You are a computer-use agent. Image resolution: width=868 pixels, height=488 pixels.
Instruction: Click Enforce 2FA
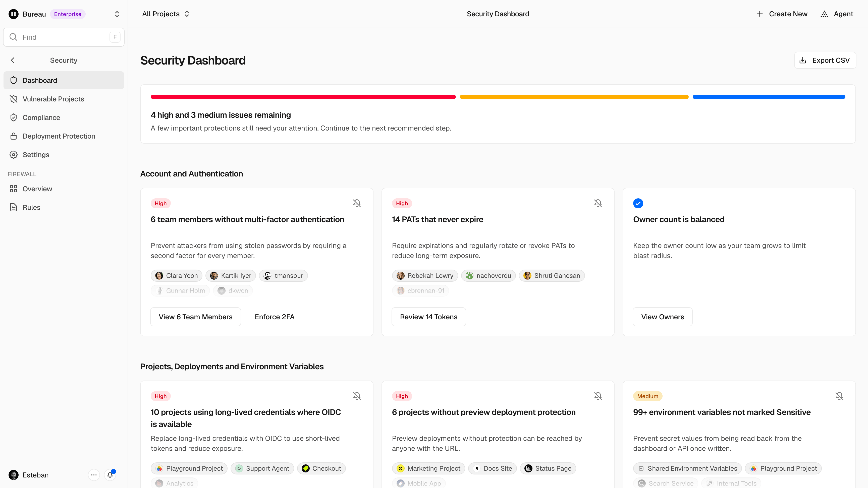click(274, 317)
